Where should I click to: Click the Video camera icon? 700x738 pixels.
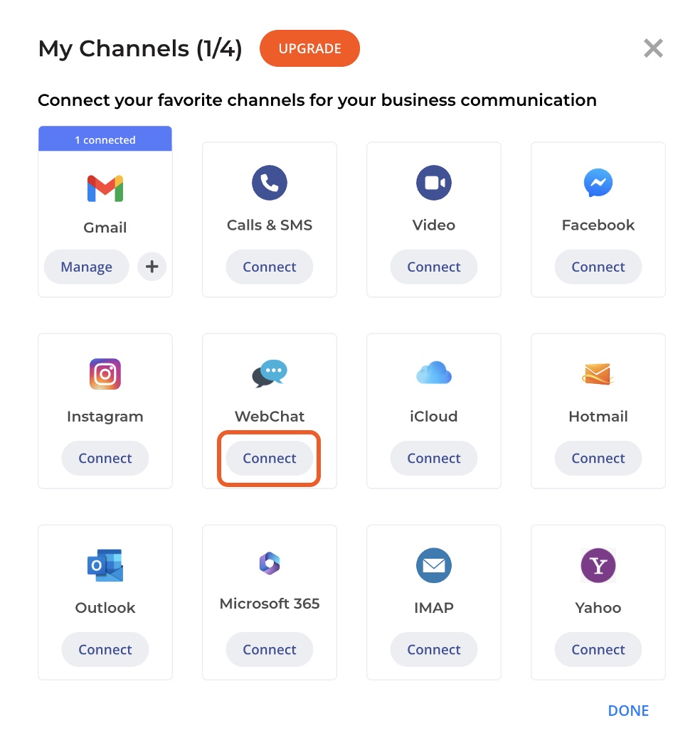[434, 183]
